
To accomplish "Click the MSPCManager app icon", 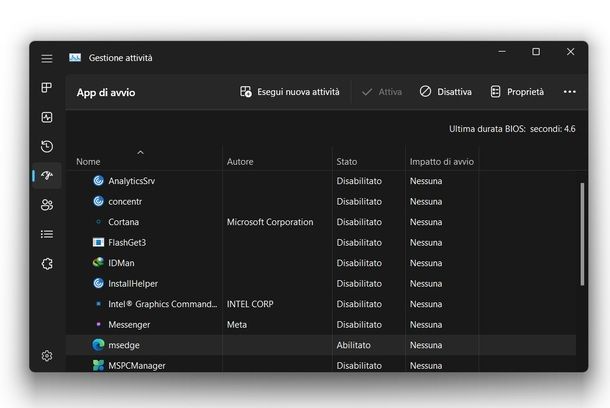I will click(98, 365).
